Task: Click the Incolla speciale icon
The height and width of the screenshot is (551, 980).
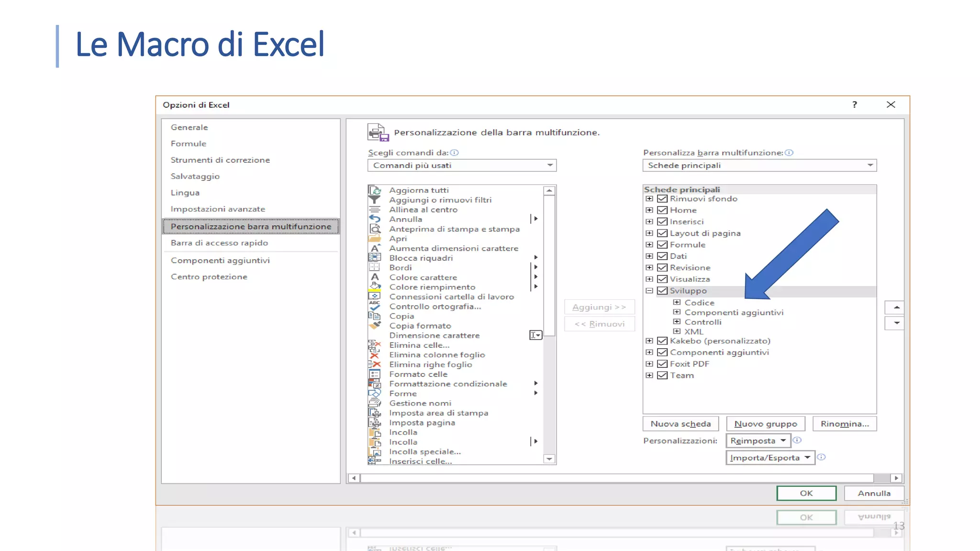Action: pos(375,452)
